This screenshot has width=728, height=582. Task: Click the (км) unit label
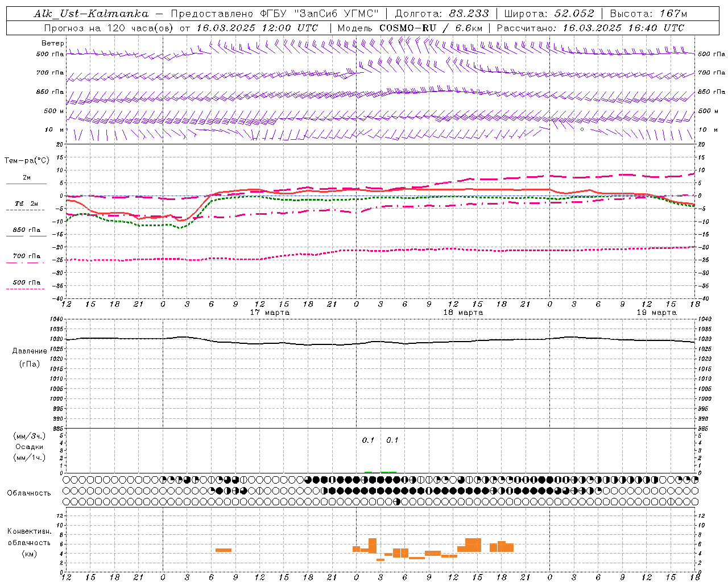30,554
